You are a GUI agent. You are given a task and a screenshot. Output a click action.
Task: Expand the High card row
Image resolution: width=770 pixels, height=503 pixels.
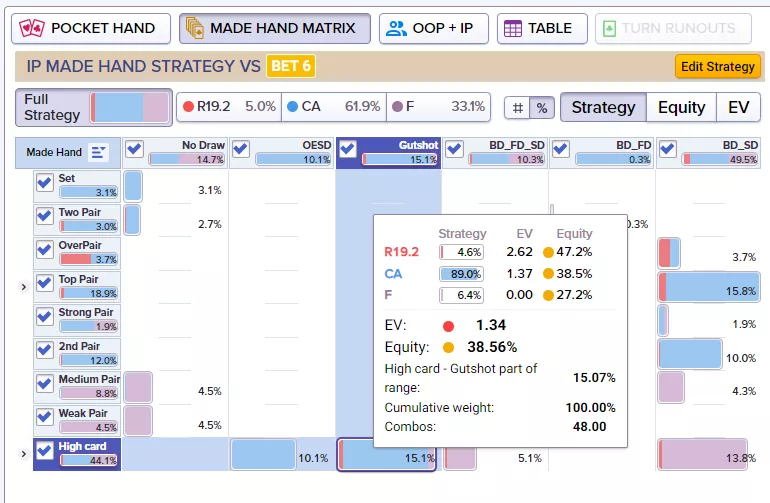click(x=24, y=454)
